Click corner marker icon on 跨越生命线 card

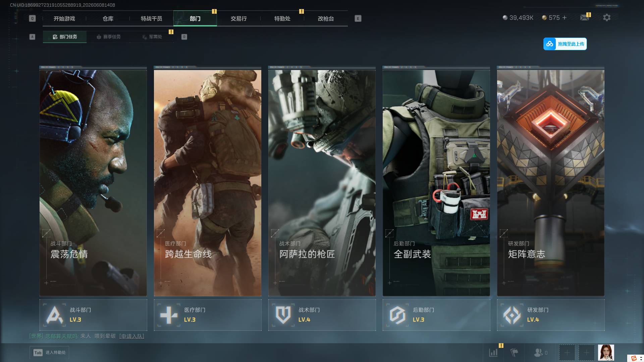[x=161, y=233]
